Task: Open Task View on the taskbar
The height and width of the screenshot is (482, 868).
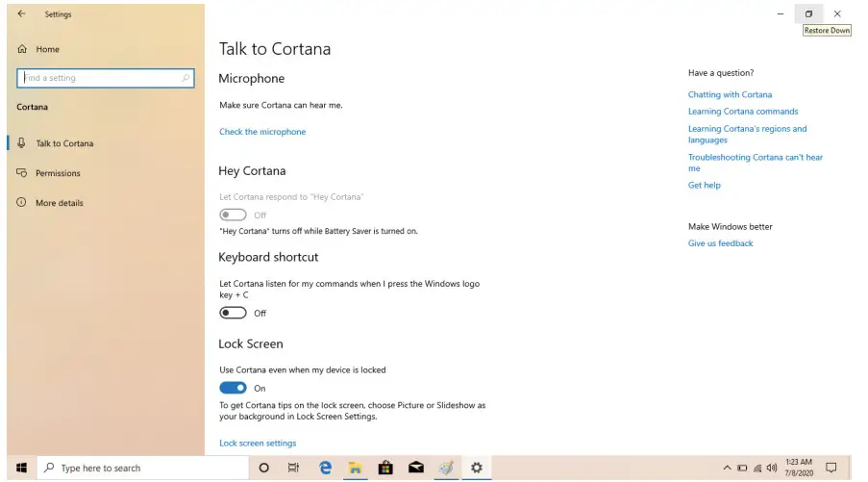Action: [294, 469]
